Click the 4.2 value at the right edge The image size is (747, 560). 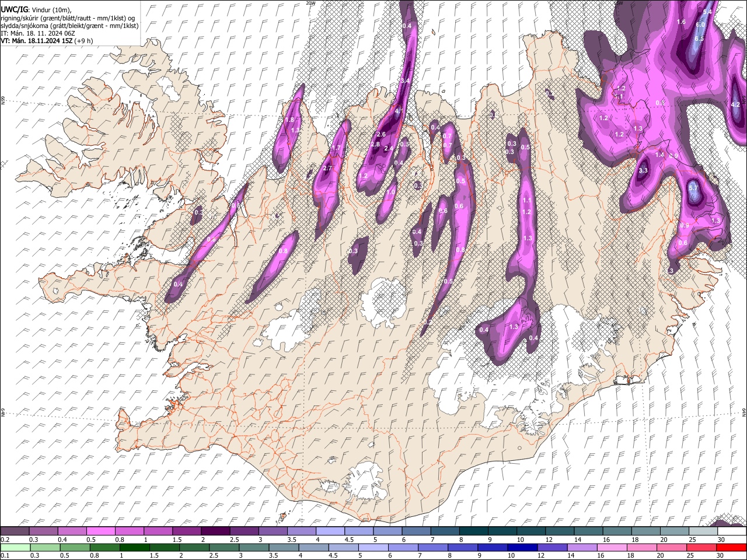(735, 104)
